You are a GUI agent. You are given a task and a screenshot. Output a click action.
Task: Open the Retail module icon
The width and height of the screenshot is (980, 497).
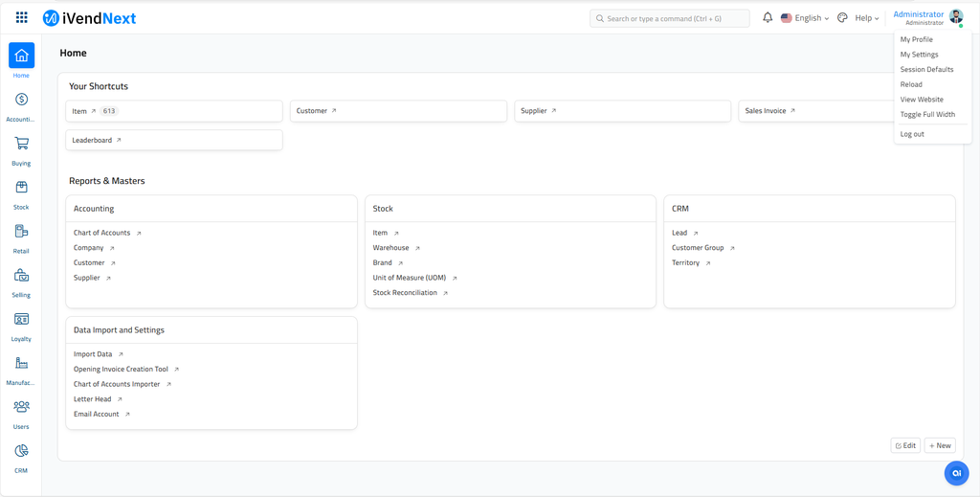click(x=21, y=232)
